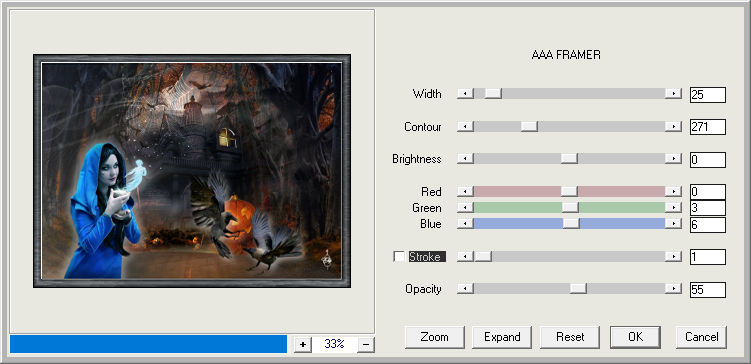Screen dimensions: 751x364
Task: Cancel the AAA Framer dialog
Action: 701,337
